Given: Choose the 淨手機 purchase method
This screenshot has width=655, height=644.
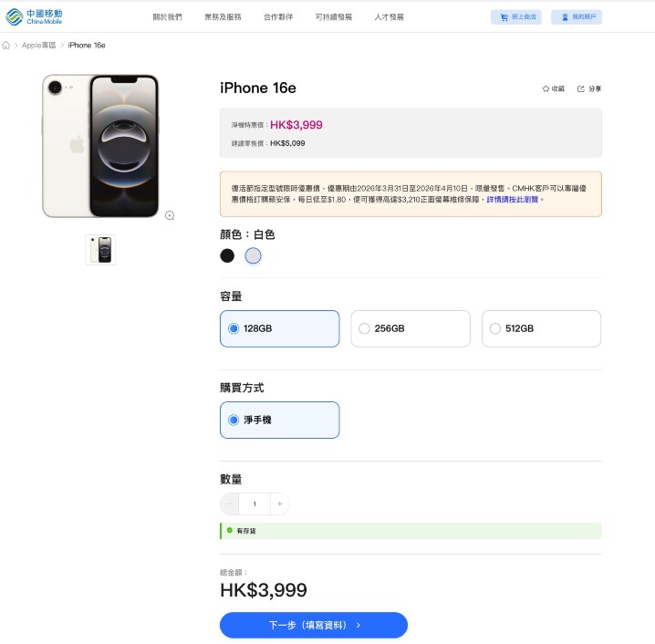Looking at the screenshot, I should coord(279,420).
